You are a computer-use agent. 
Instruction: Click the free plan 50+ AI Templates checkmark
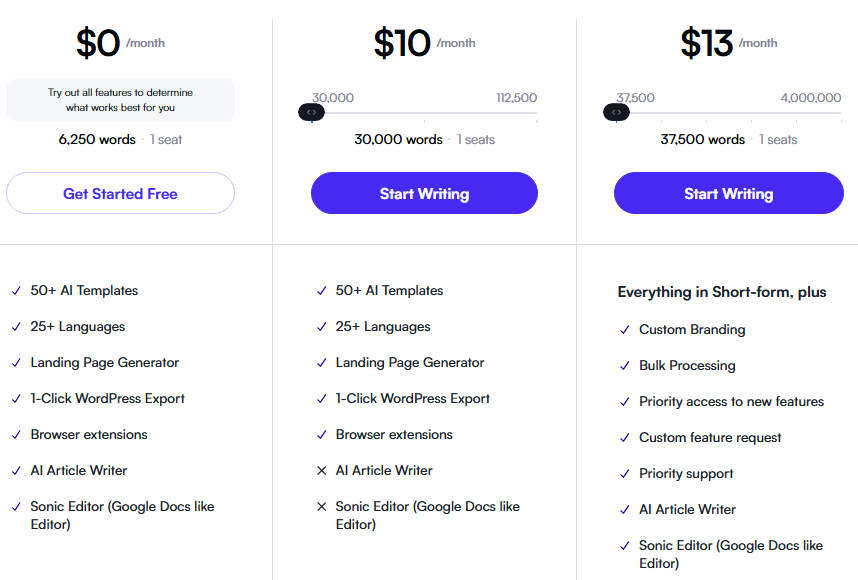(16, 291)
